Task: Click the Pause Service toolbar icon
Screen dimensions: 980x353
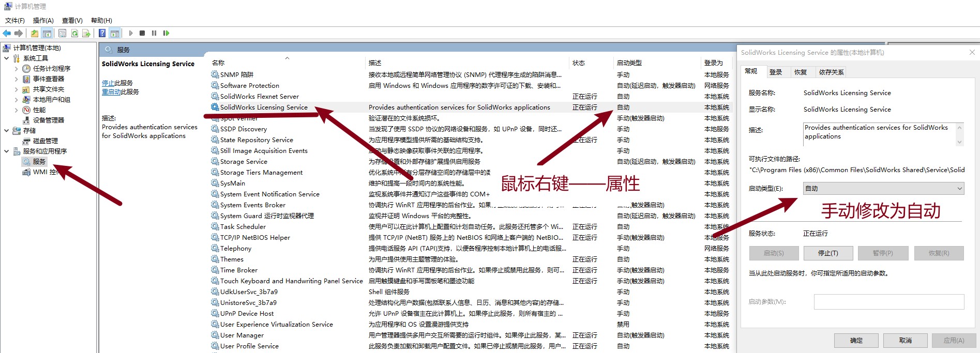Action: 154,33
